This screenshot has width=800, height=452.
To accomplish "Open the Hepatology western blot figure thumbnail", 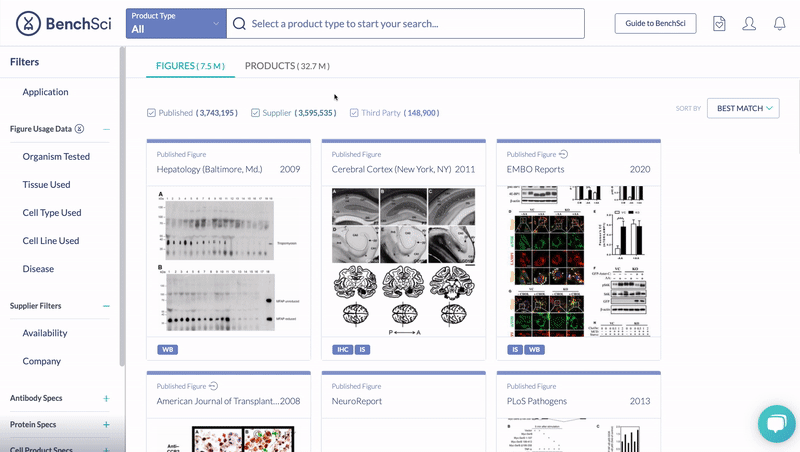I will tap(228, 261).
